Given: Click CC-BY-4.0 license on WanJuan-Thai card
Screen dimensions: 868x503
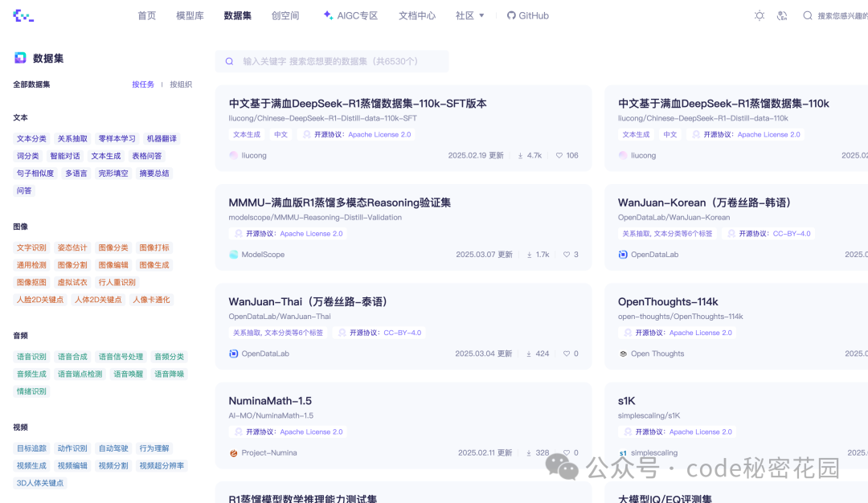Looking at the screenshot, I should tap(403, 333).
